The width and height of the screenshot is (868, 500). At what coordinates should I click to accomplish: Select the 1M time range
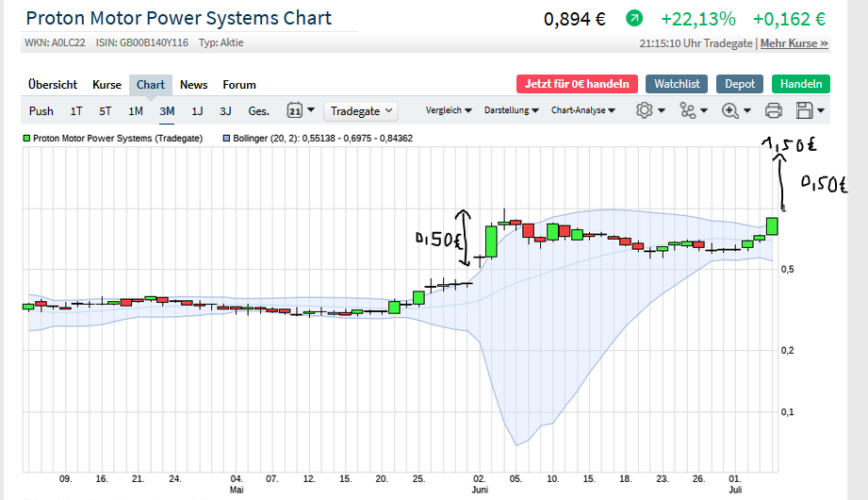pyautogui.click(x=136, y=111)
